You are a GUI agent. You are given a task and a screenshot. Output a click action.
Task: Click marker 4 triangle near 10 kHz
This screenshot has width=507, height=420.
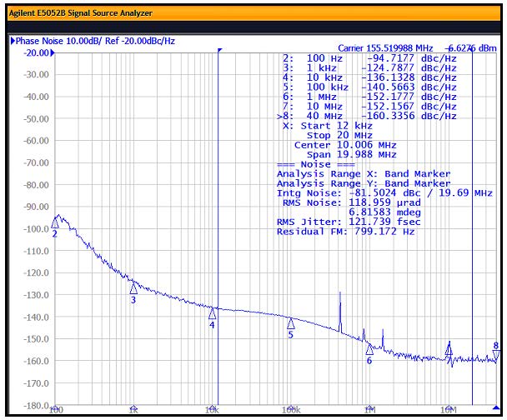coord(213,313)
